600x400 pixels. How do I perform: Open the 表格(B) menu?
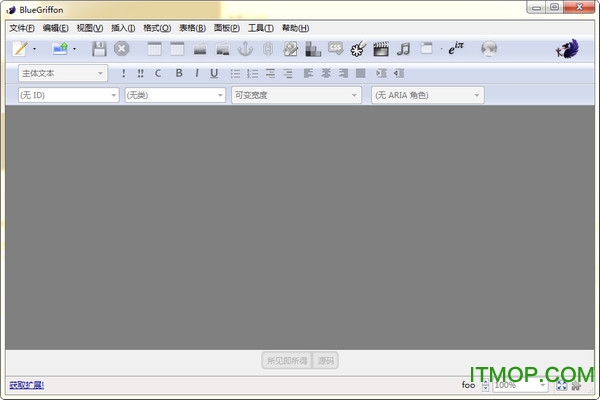(x=192, y=28)
